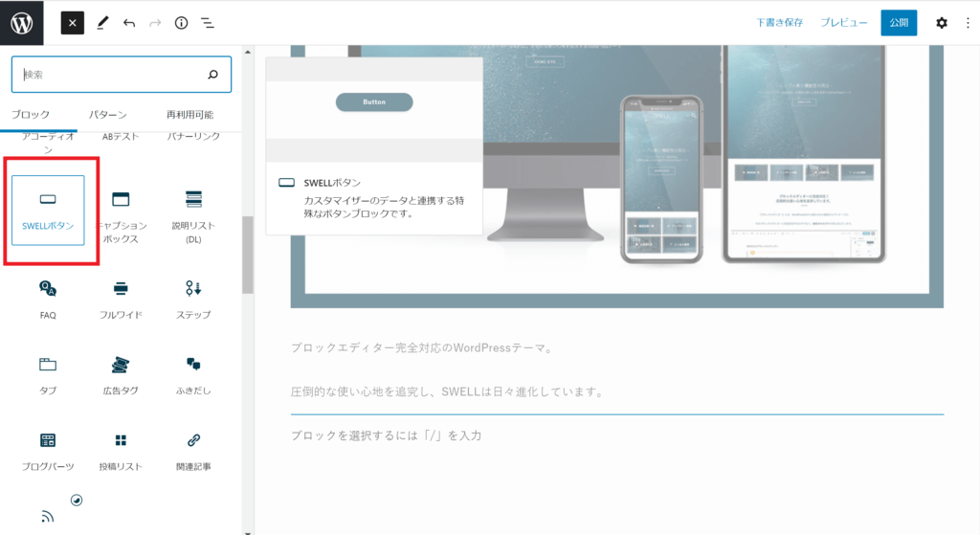Open the document info details

[181, 23]
